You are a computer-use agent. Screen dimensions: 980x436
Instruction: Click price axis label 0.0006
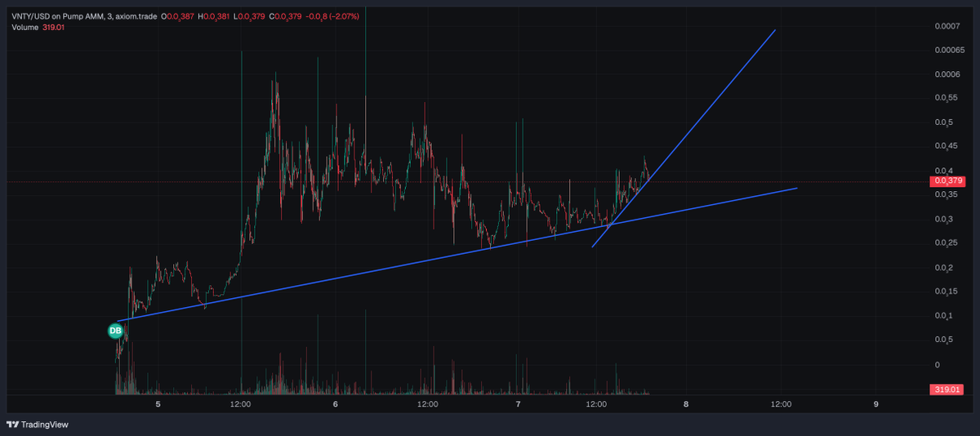[x=946, y=74]
